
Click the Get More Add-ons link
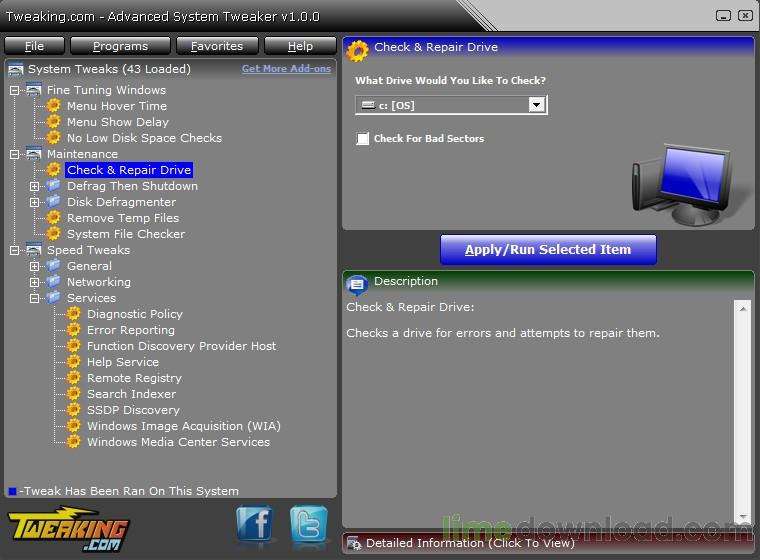(x=286, y=69)
